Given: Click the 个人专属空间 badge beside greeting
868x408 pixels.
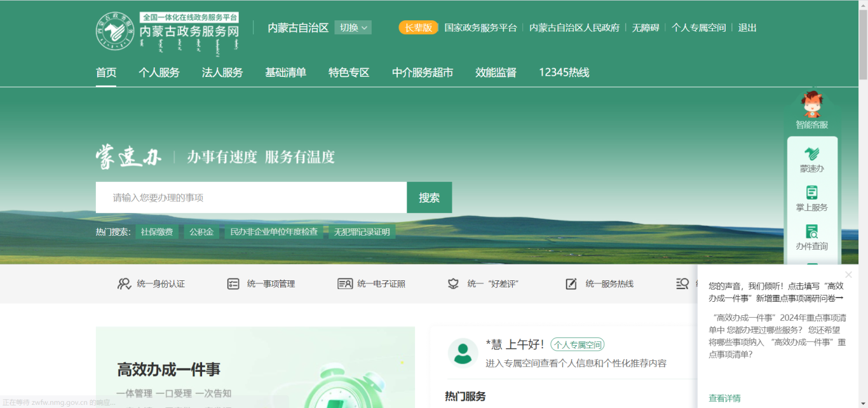Looking at the screenshot, I should [577, 344].
